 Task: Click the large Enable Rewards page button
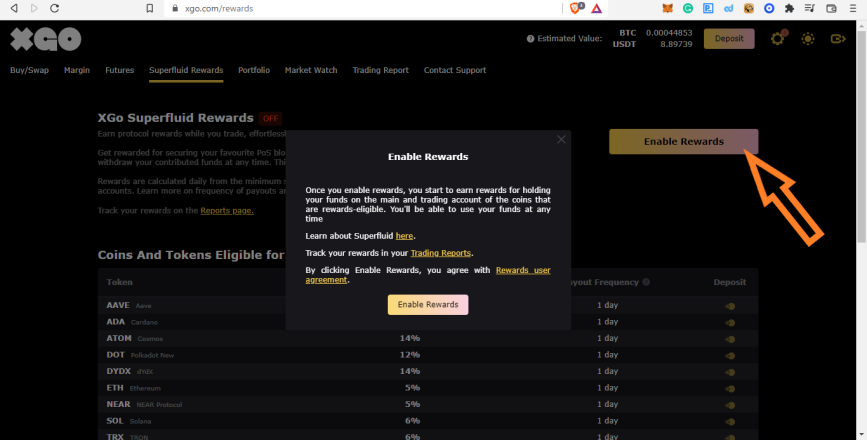pos(683,142)
